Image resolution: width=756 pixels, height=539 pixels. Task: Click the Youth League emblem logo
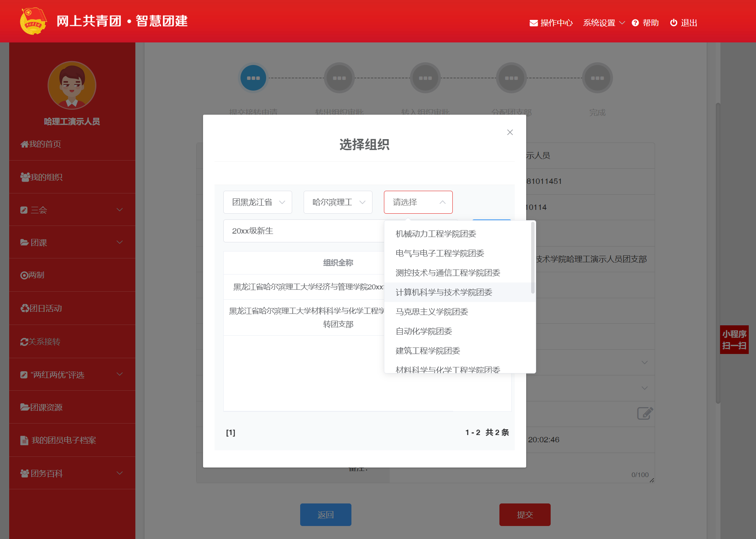point(33,21)
